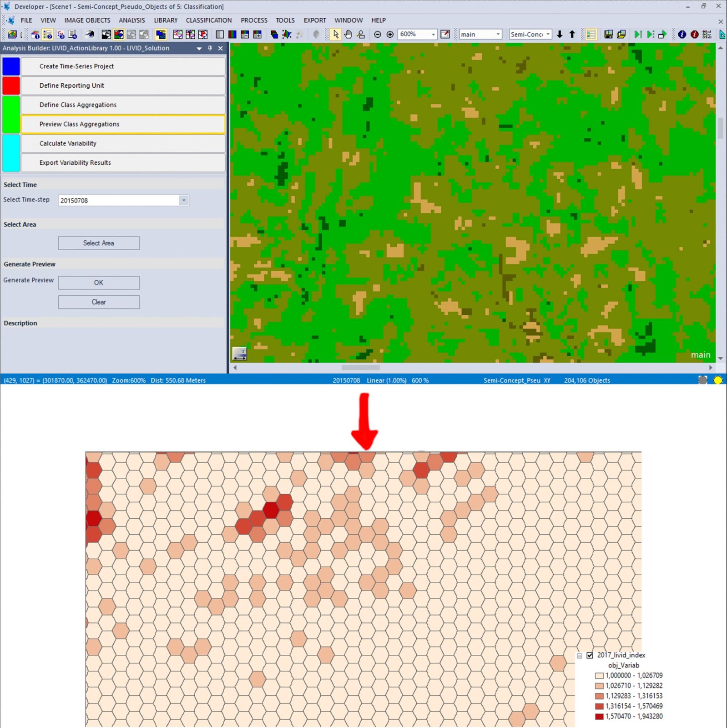Toggle the 2017_livid_index layer checkbox
This screenshot has width=727, height=728.
(590, 655)
